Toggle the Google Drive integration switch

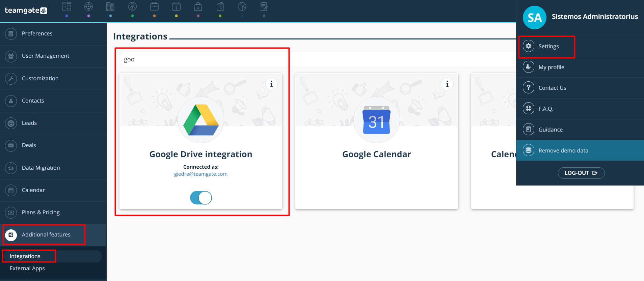[x=201, y=198]
